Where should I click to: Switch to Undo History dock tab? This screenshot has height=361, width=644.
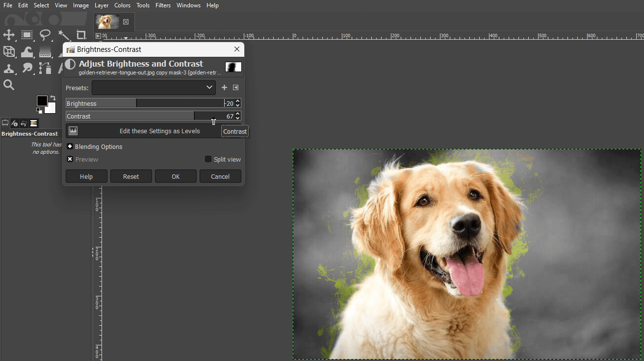coord(24,123)
